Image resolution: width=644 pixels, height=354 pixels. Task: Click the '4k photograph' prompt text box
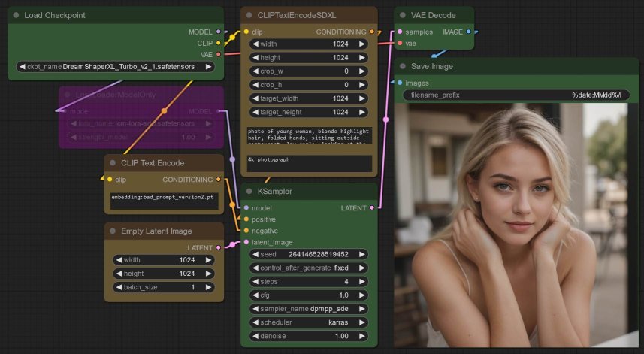pyautogui.click(x=310, y=163)
